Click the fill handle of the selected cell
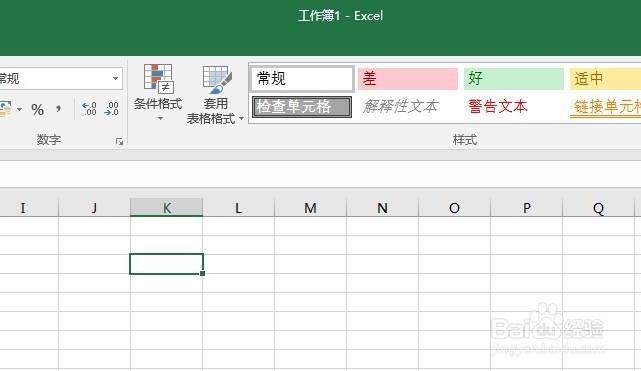 (x=203, y=273)
